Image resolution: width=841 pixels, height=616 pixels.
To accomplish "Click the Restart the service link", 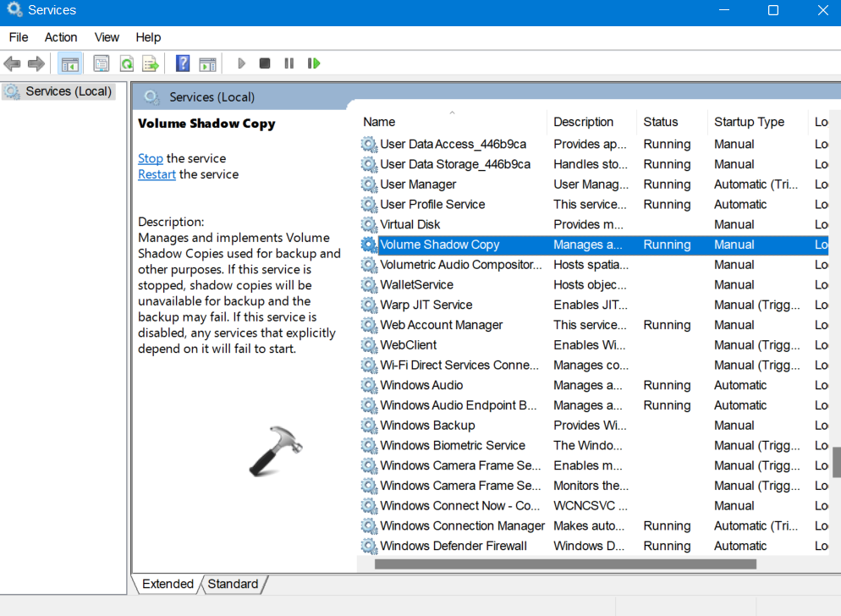I will point(157,174).
